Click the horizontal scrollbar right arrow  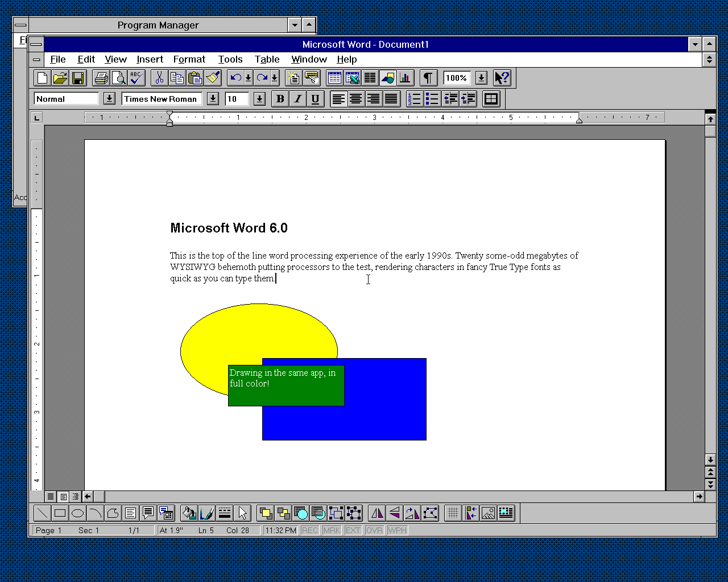pyautogui.click(x=698, y=497)
